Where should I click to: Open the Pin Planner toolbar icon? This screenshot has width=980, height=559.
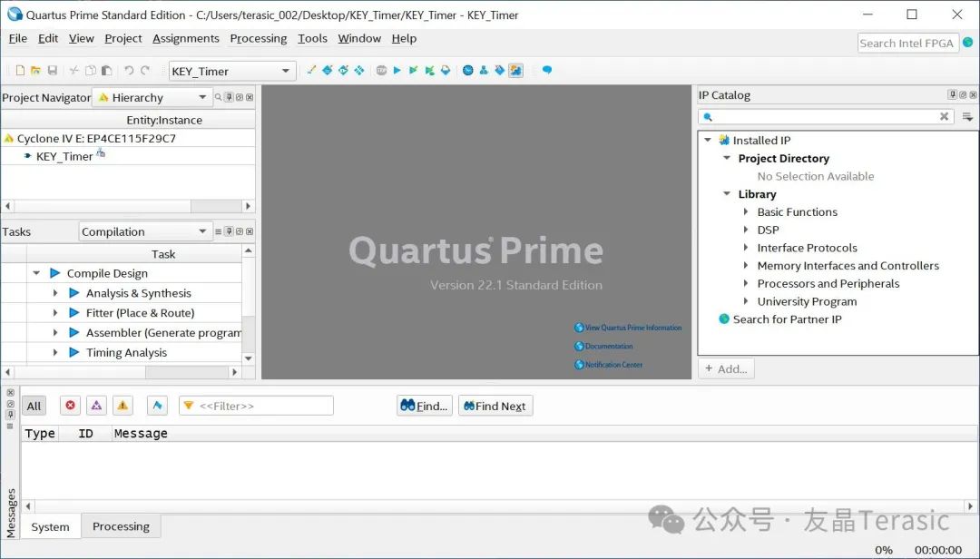tap(343, 70)
